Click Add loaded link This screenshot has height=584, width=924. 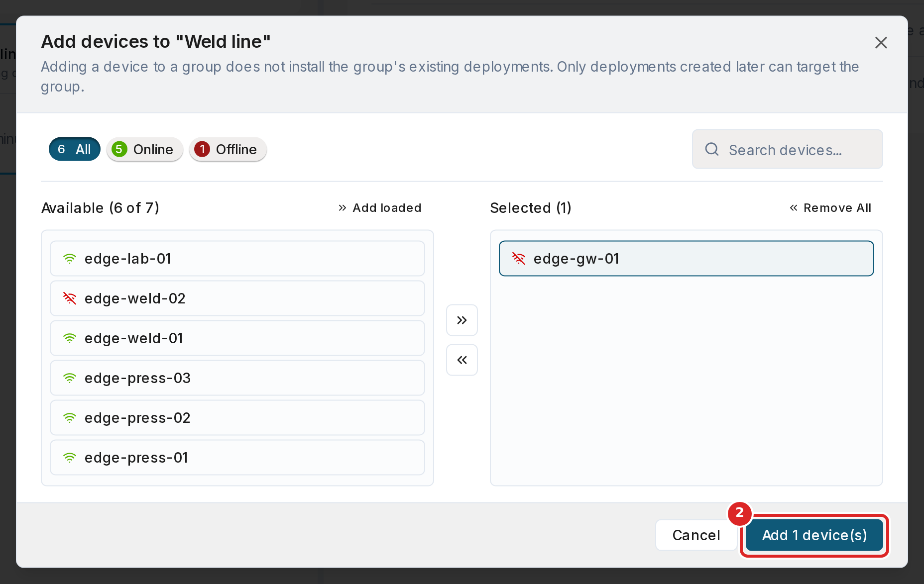click(380, 208)
